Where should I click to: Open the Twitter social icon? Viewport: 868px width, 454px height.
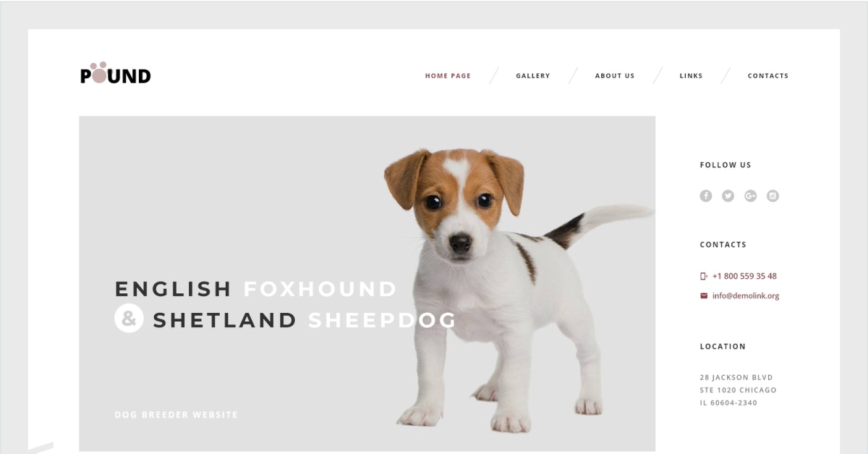tap(728, 196)
